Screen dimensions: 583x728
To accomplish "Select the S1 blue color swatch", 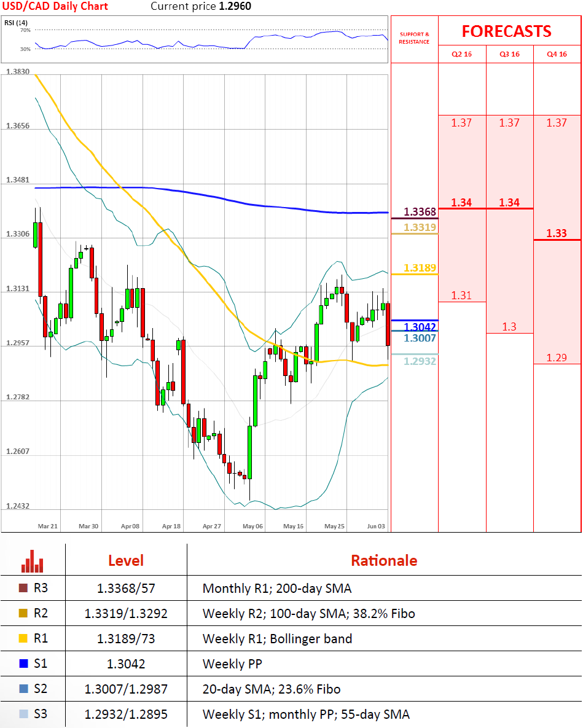I will click(23, 663).
